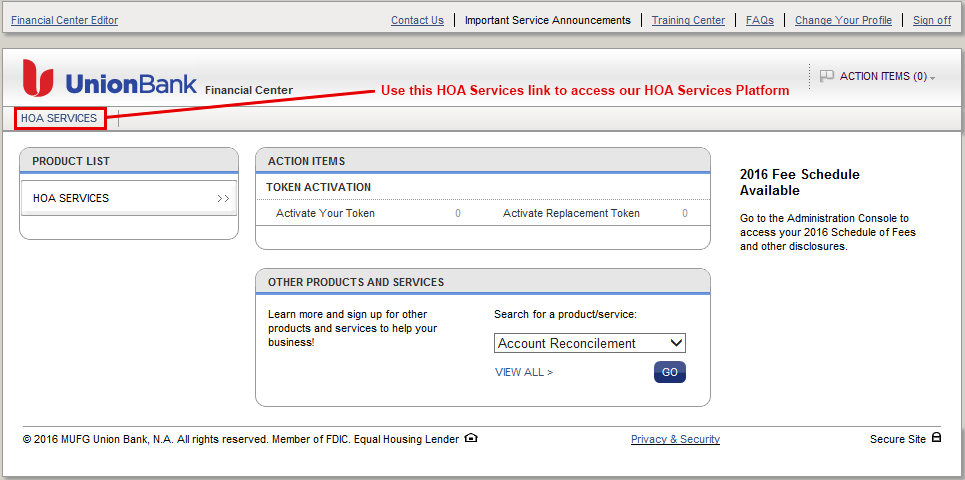Click the Activate Your Token count 0
Screen dimensions: 965x480
[458, 214]
